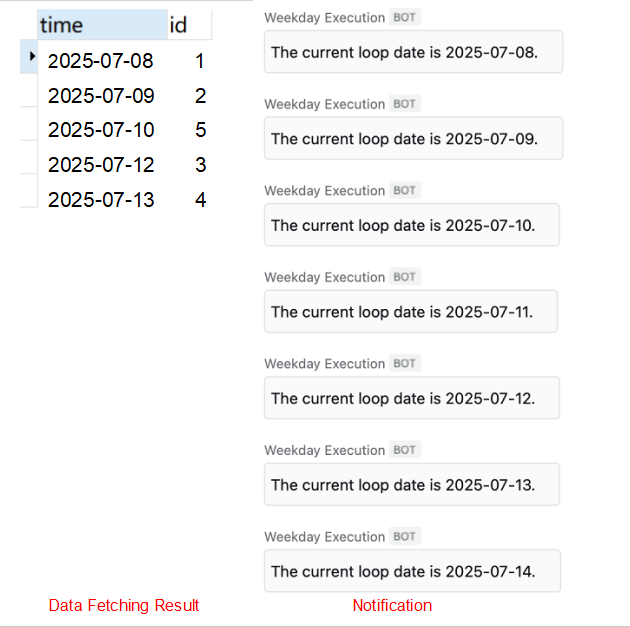Open the first Weekday Execution sender name
Image resolution: width=630 pixels, height=627 pixels.
[324, 18]
